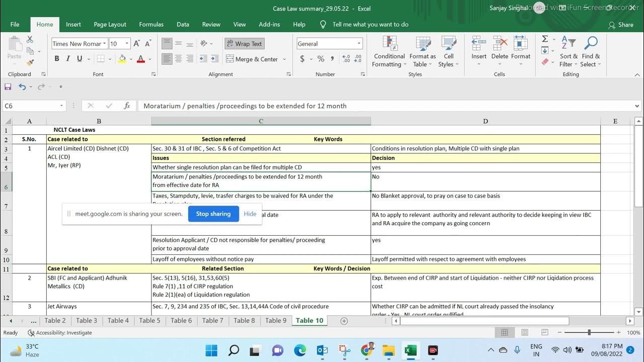Click Merge & Center button
This screenshot has height=362, width=644.
pyautogui.click(x=251, y=59)
